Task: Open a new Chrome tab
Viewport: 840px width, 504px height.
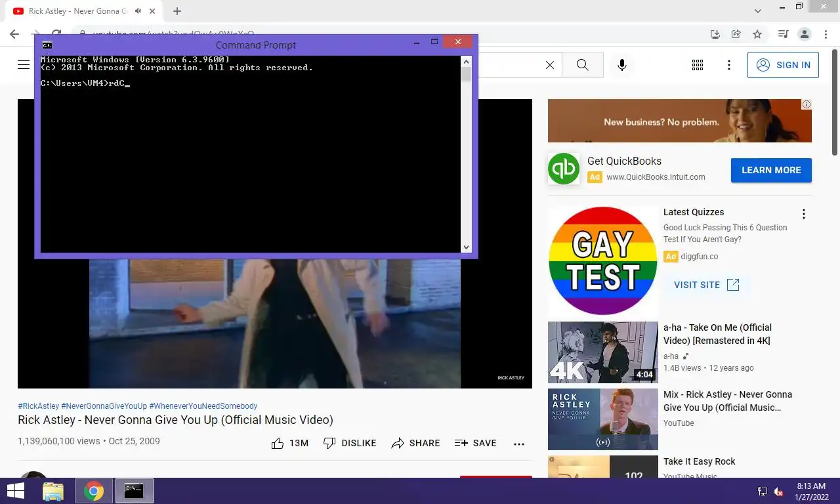Action: point(177,11)
